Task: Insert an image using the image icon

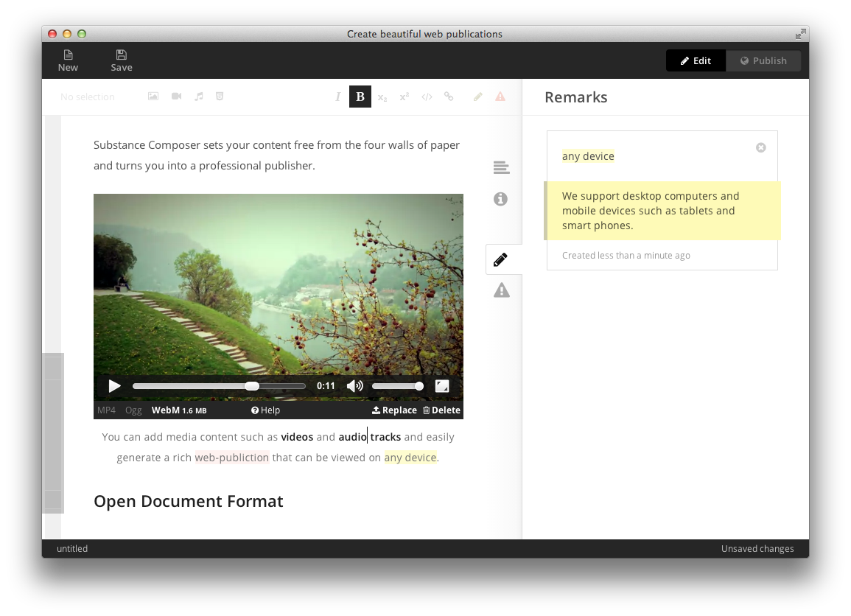Action: point(153,96)
